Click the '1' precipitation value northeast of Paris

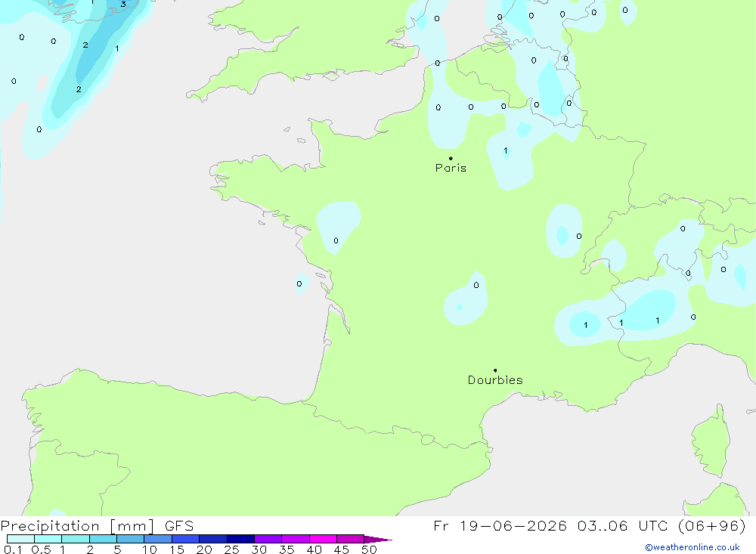point(505,151)
